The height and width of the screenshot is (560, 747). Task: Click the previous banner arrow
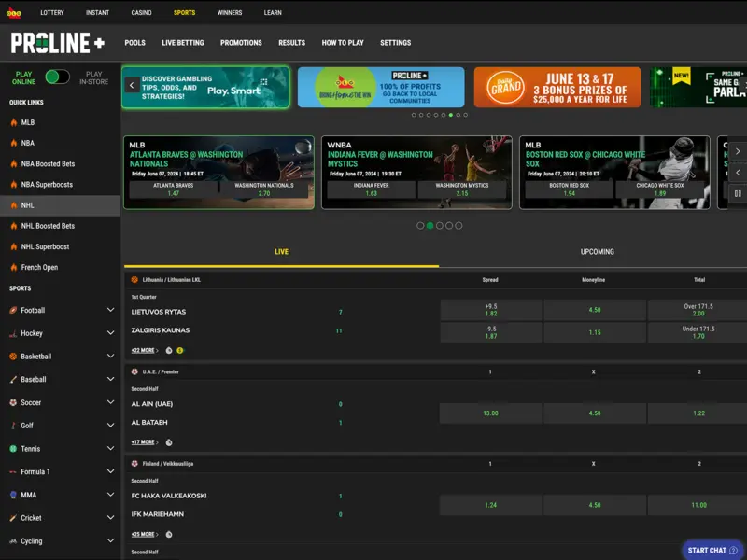132,86
